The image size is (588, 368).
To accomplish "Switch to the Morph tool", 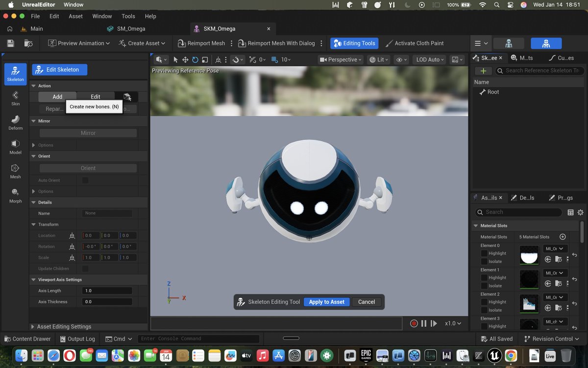I will click(x=15, y=195).
